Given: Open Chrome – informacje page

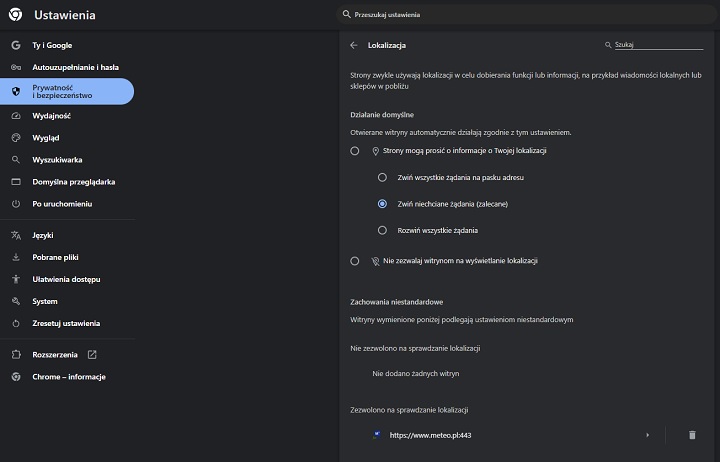Looking at the screenshot, I should pyautogui.click(x=68, y=377).
